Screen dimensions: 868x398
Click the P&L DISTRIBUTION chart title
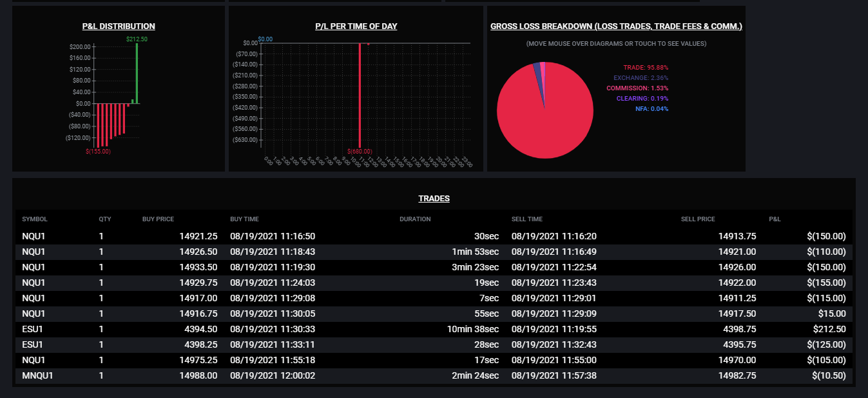tap(119, 26)
